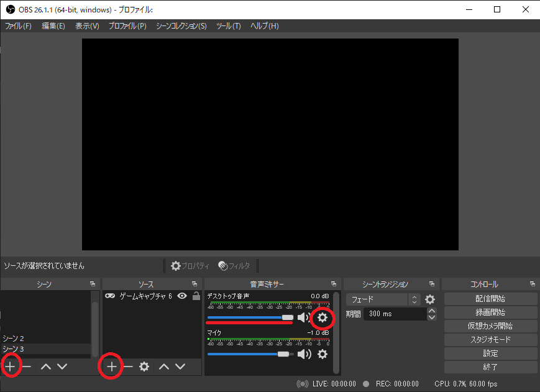Start the virtual camera with 仮想カメラ開始
Screen dimensions: 540x392
pos(490,326)
